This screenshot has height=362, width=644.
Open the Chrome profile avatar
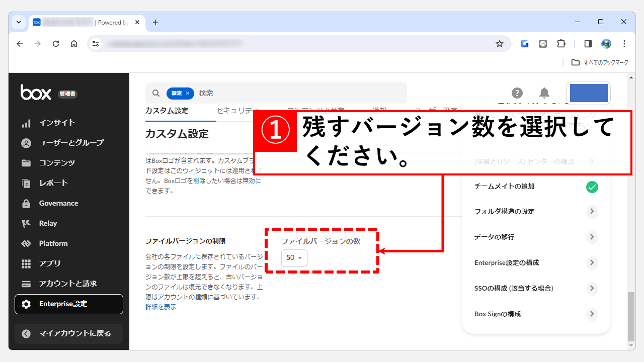[606, 44]
